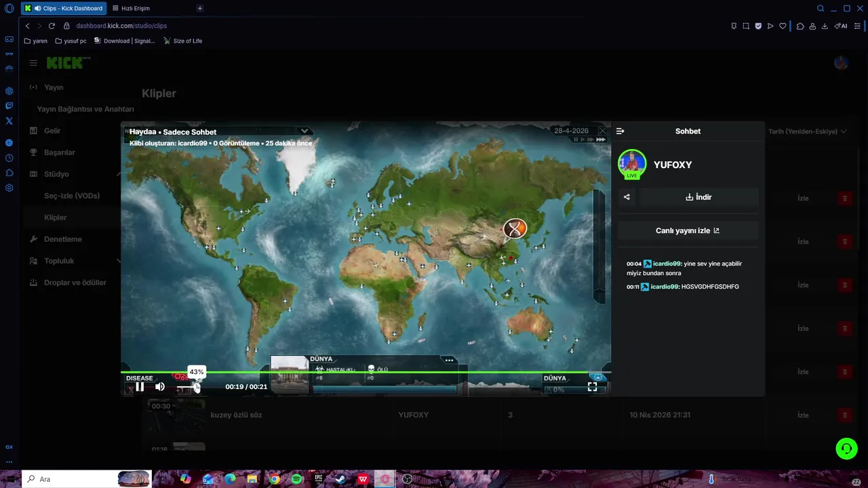Open Seç-izle (VODs) page
This screenshot has height=488, width=868.
click(x=72, y=196)
